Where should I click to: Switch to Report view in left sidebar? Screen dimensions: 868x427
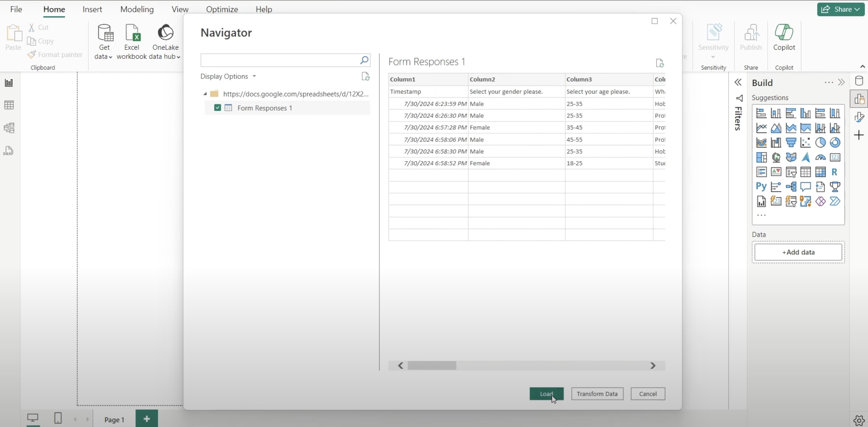(9, 83)
